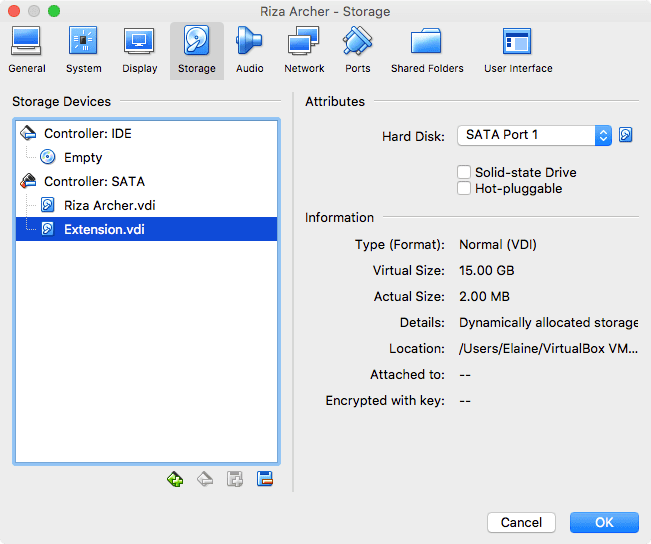Select the Extension.vdi disk row
The image size is (651, 544).
(x=147, y=229)
